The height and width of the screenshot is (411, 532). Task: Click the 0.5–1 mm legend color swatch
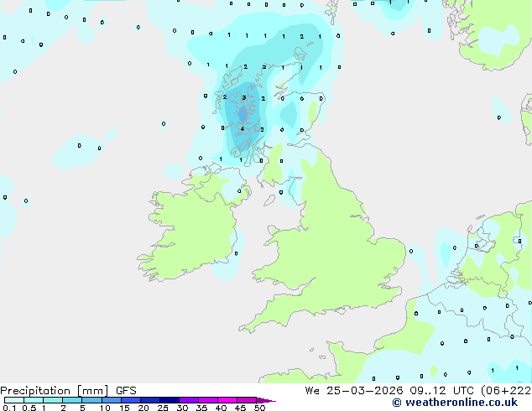click(x=34, y=400)
